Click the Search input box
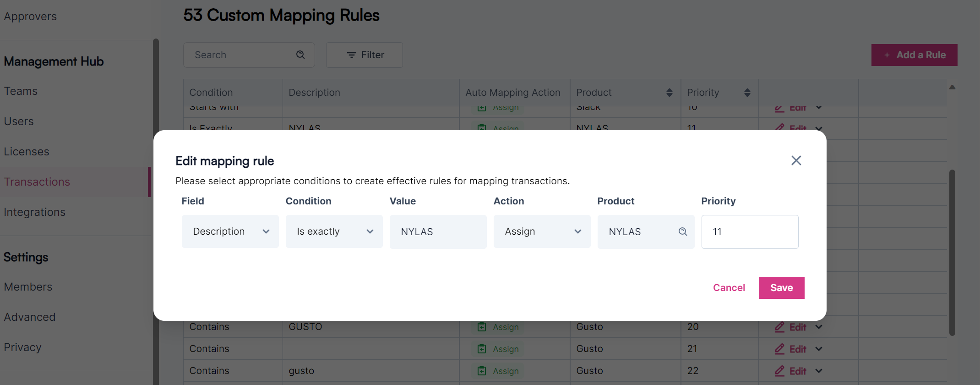980x385 pixels. pos(249,55)
